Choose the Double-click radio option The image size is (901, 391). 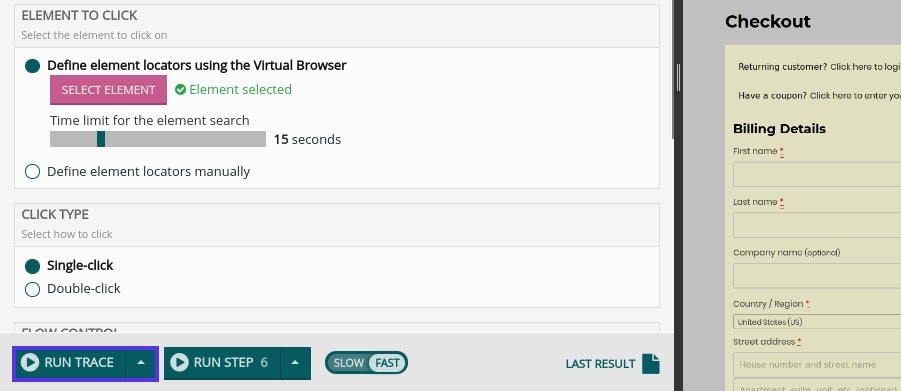coord(33,289)
